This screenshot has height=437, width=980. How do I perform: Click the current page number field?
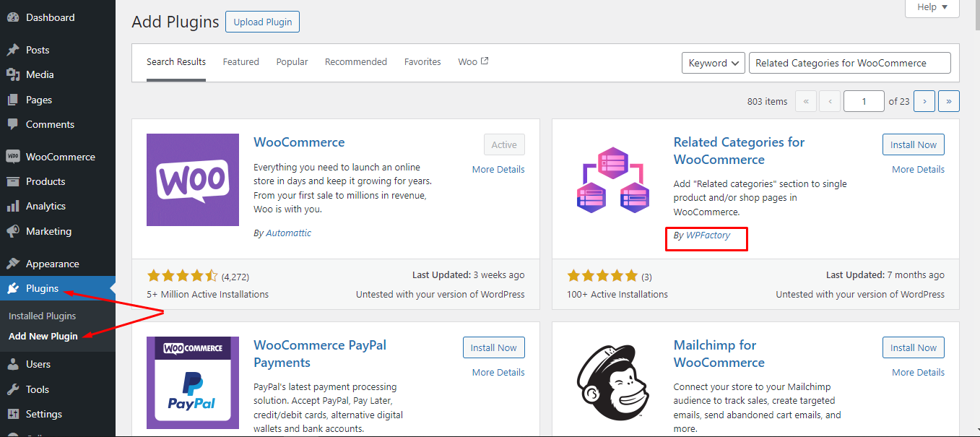click(x=864, y=101)
